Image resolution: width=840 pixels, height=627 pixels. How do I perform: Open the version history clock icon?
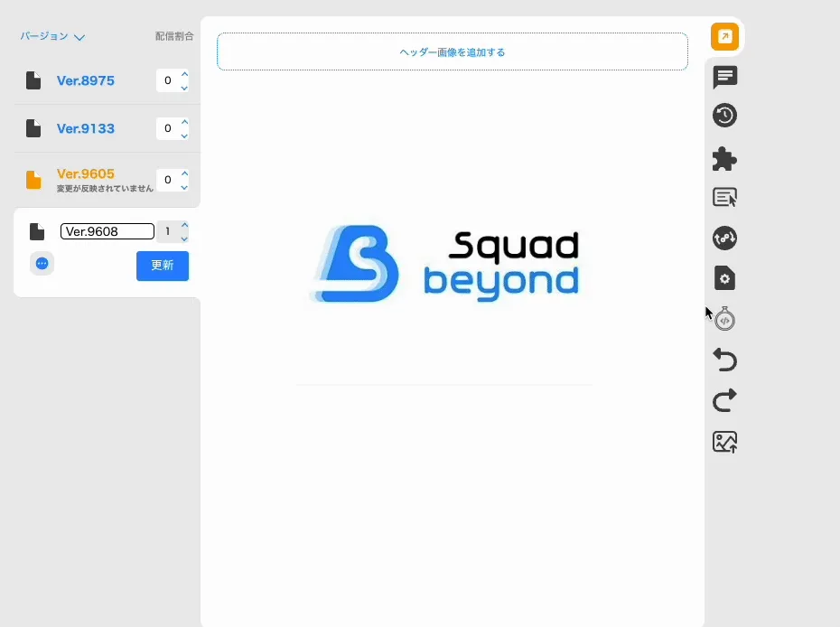[x=724, y=116]
